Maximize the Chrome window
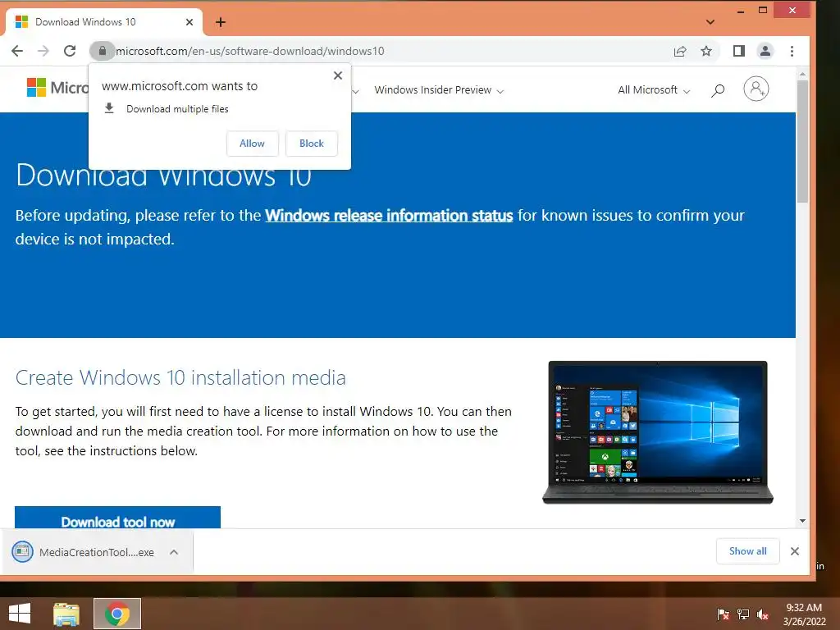The image size is (840, 630). point(763,10)
